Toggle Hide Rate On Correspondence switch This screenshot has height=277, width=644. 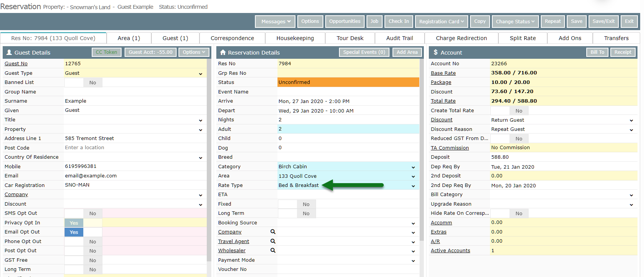pyautogui.click(x=509, y=213)
